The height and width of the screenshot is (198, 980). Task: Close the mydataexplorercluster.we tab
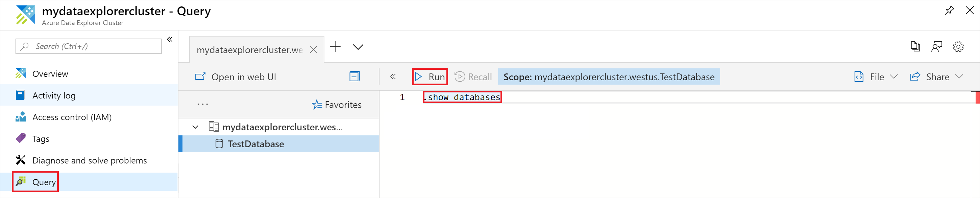[314, 50]
